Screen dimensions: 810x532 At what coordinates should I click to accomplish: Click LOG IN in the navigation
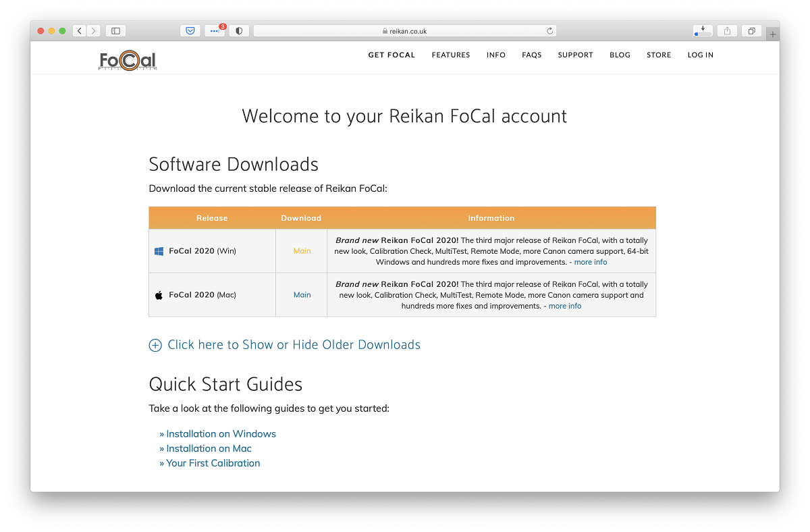coord(701,55)
